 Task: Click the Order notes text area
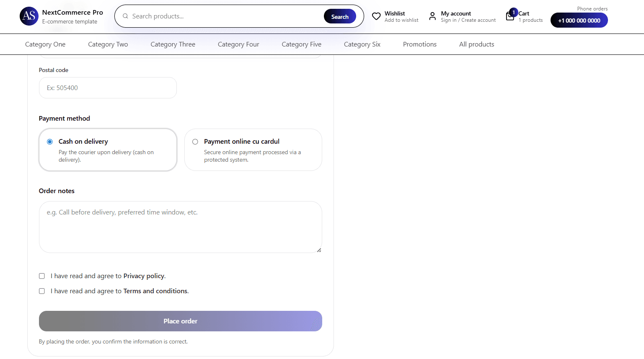tap(180, 226)
